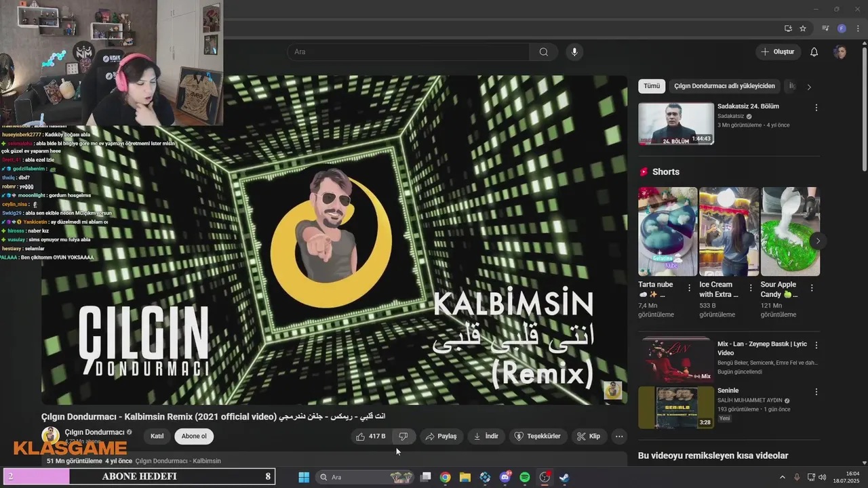Click the network tray icon

click(811, 477)
